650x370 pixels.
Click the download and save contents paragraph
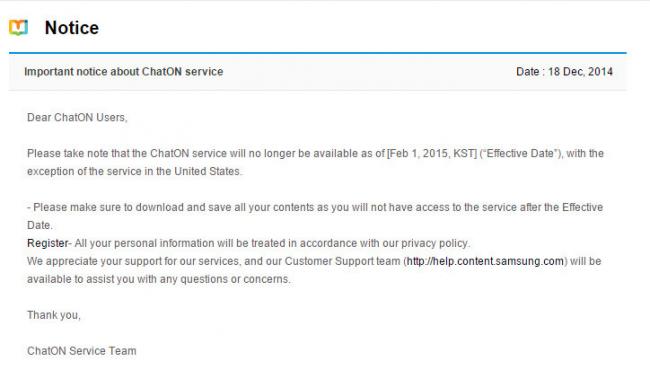(315, 216)
